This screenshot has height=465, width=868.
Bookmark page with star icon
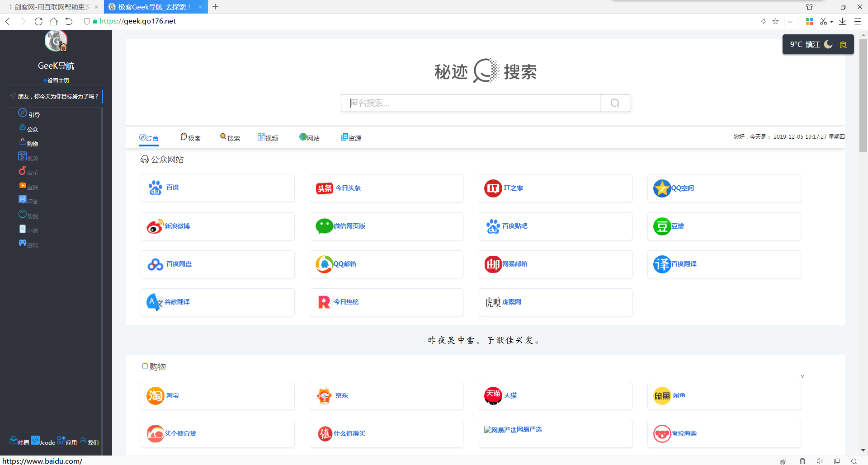(x=776, y=21)
